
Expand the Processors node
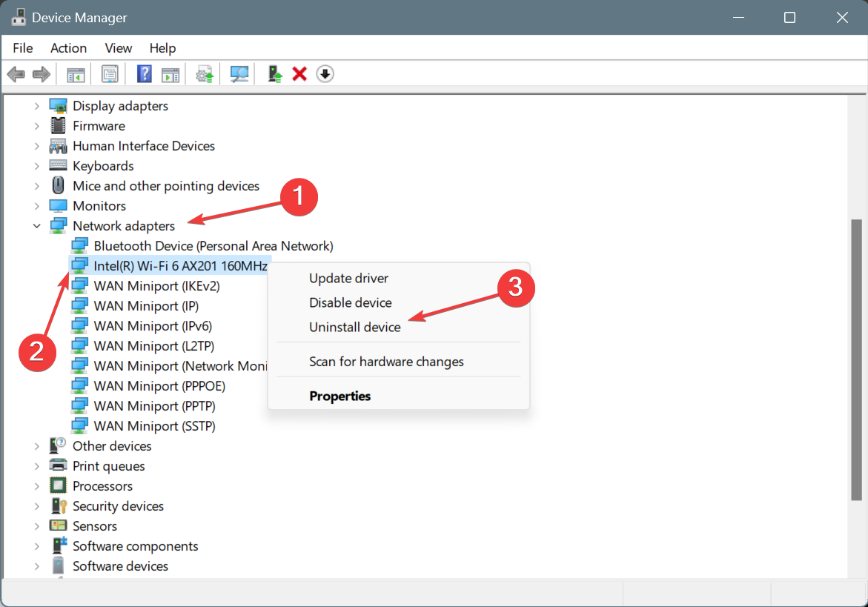(x=36, y=485)
